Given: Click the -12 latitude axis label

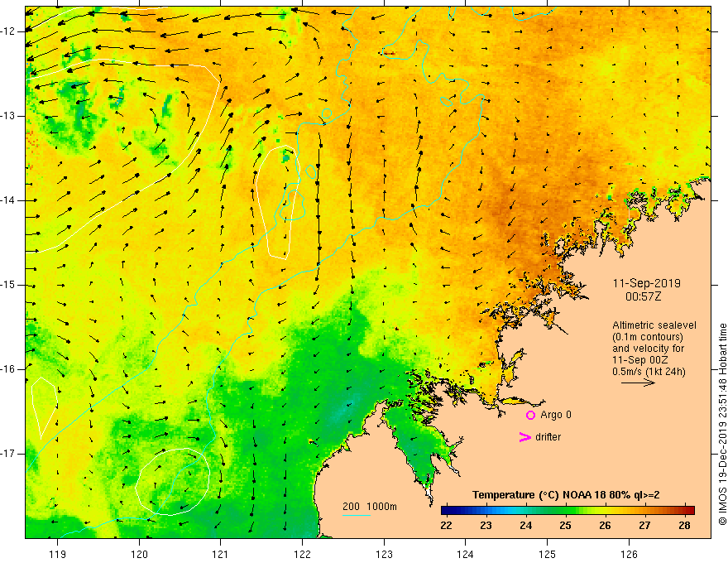Looking at the screenshot, I should [8, 31].
